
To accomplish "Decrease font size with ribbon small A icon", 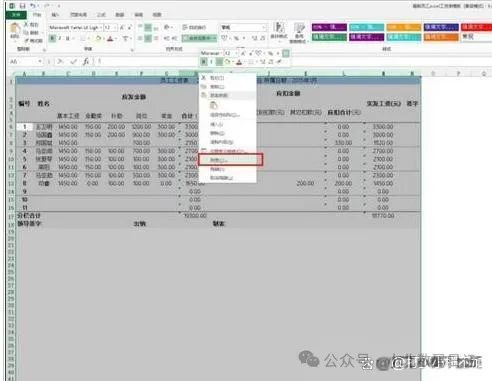I will pos(130,27).
